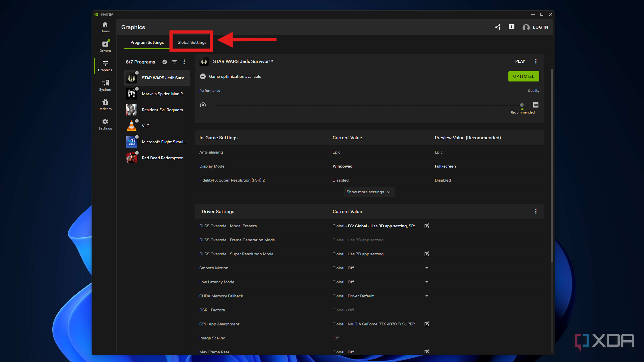Open the System sidebar section
Image resolution: width=644 pixels, height=362 pixels.
[105, 85]
